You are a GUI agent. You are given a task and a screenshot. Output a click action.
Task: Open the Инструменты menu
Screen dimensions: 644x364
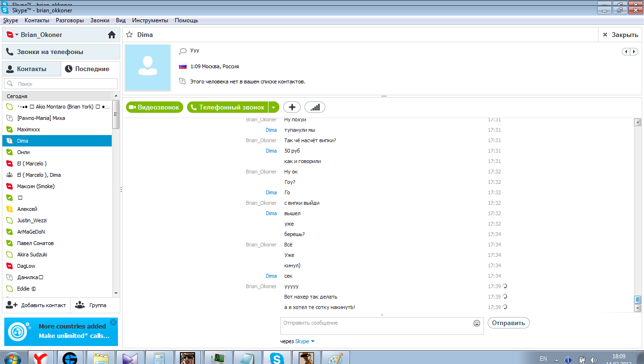coord(150,20)
